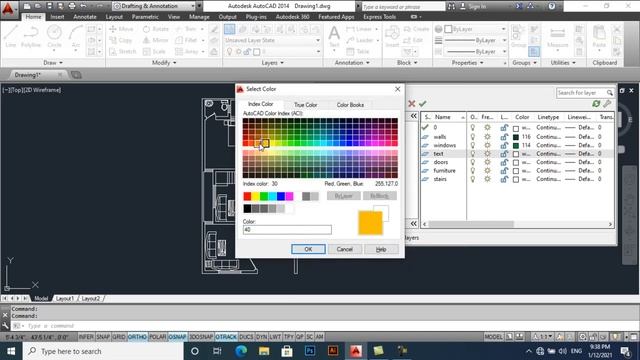Click the Scale tool
The width and height of the screenshot is (640, 360).
154,51
